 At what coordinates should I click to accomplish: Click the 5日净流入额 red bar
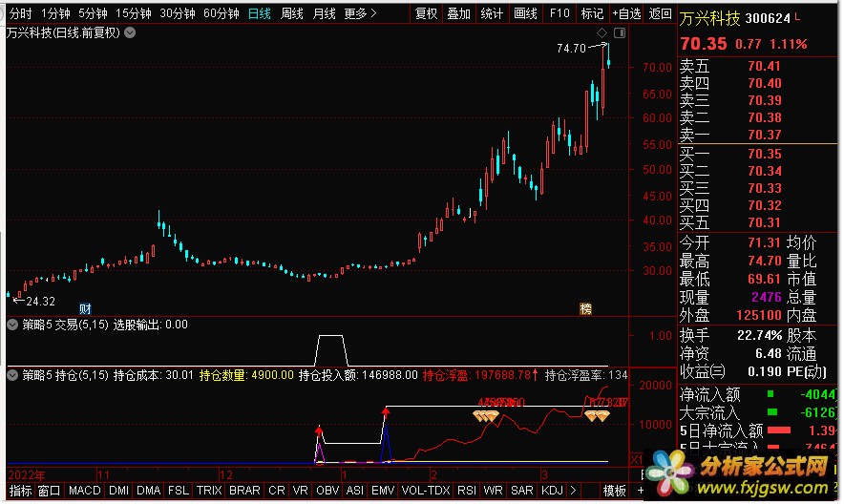tap(779, 430)
